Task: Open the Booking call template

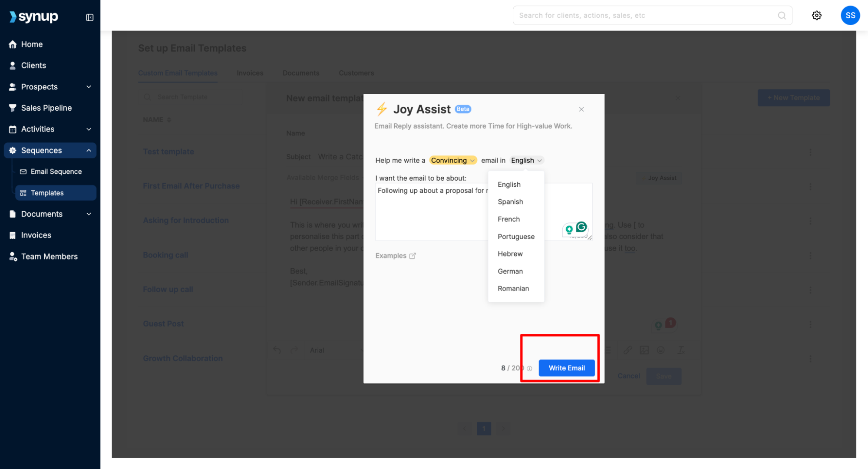Action: click(x=165, y=255)
